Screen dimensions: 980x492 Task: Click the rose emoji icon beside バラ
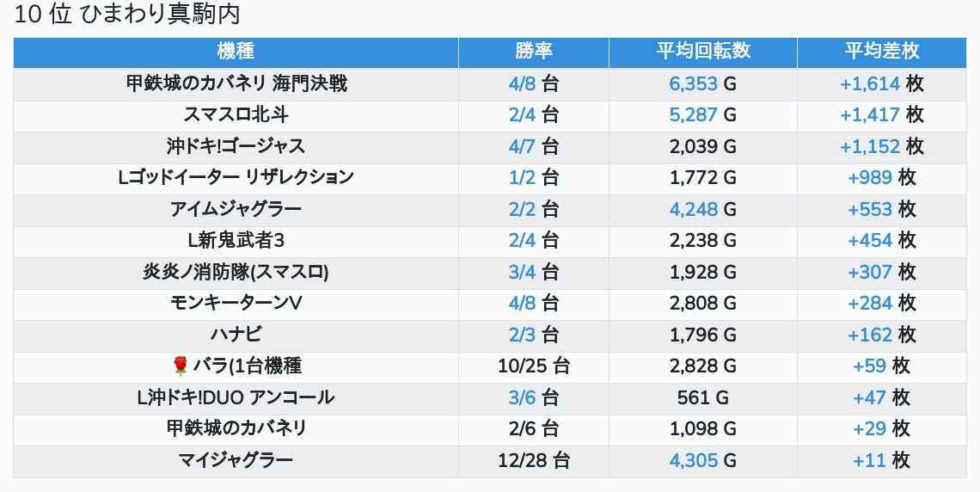(180, 366)
